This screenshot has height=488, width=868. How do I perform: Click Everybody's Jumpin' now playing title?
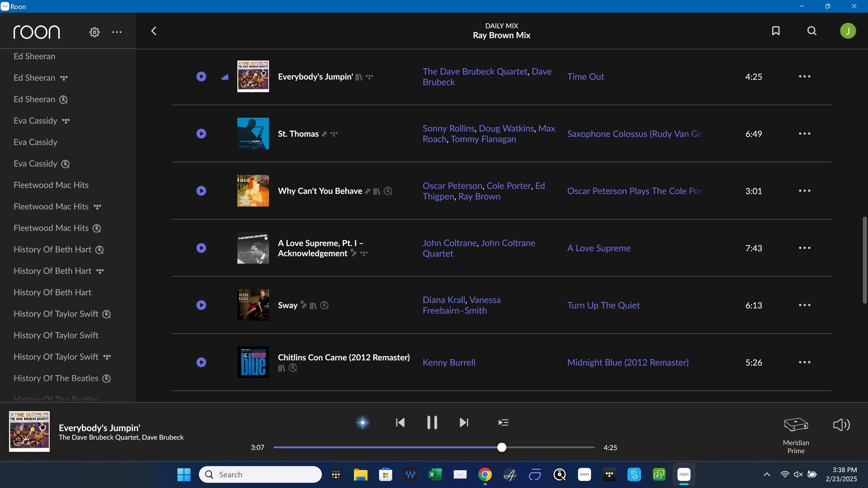pyautogui.click(x=99, y=427)
